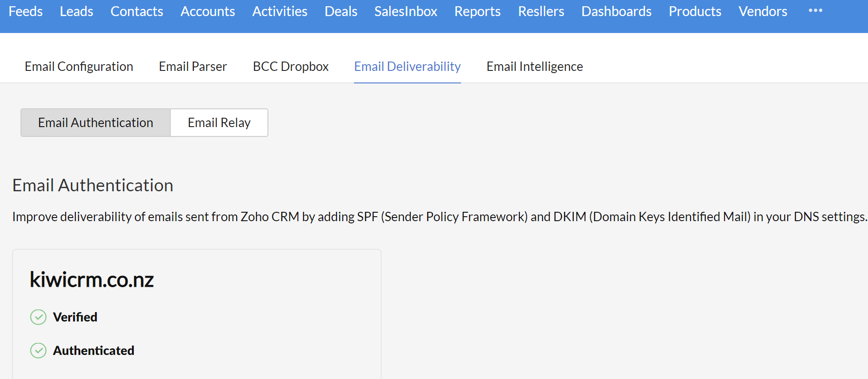Viewport: 868px width, 379px height.
Task: Go to the Accounts module
Action: click(x=207, y=11)
